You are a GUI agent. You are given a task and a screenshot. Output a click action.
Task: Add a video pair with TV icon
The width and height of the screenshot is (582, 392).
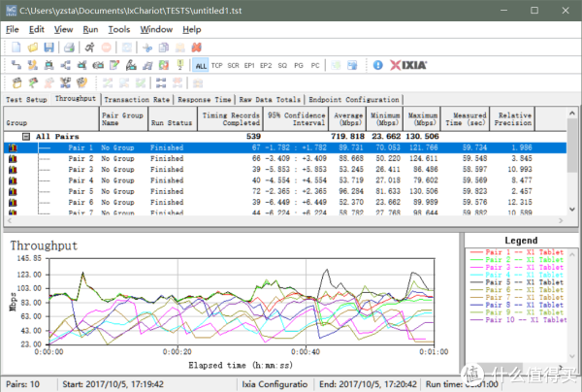pos(49,65)
